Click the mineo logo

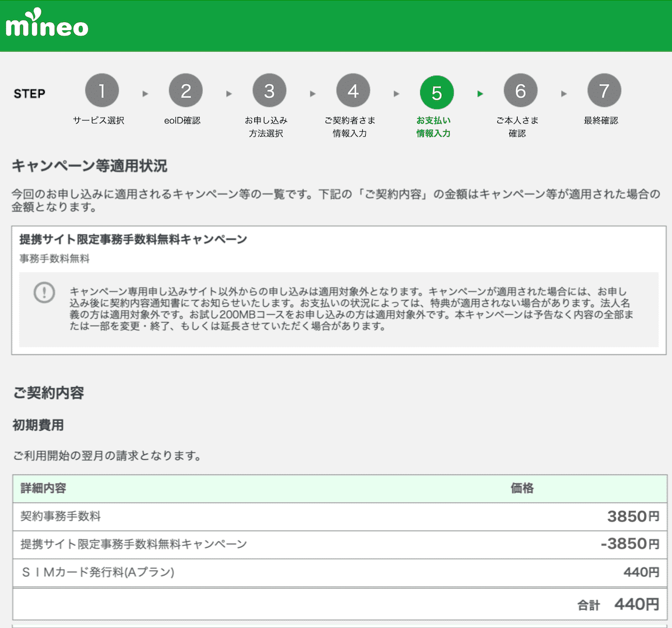point(47,24)
